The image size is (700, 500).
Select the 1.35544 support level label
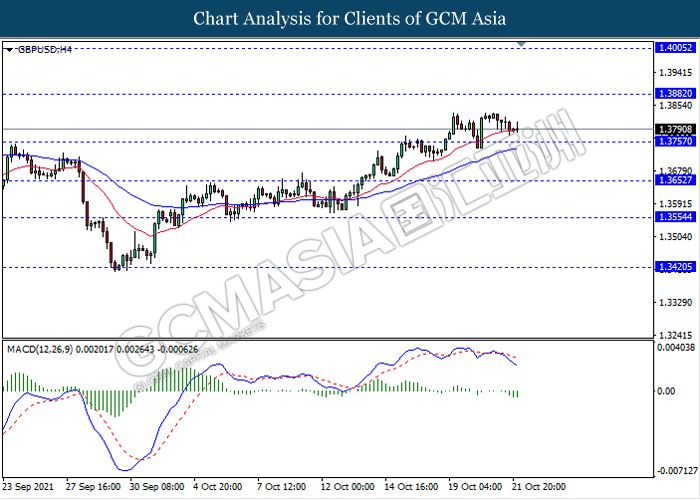675,217
